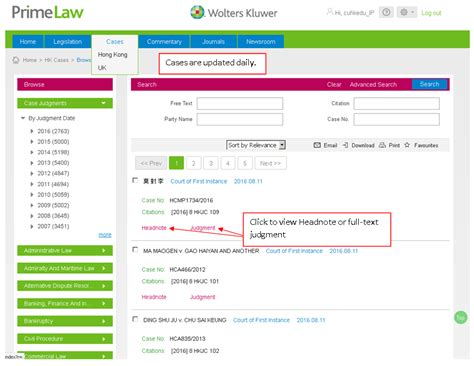
Task: Click the blue Search button
Action: tap(429, 84)
